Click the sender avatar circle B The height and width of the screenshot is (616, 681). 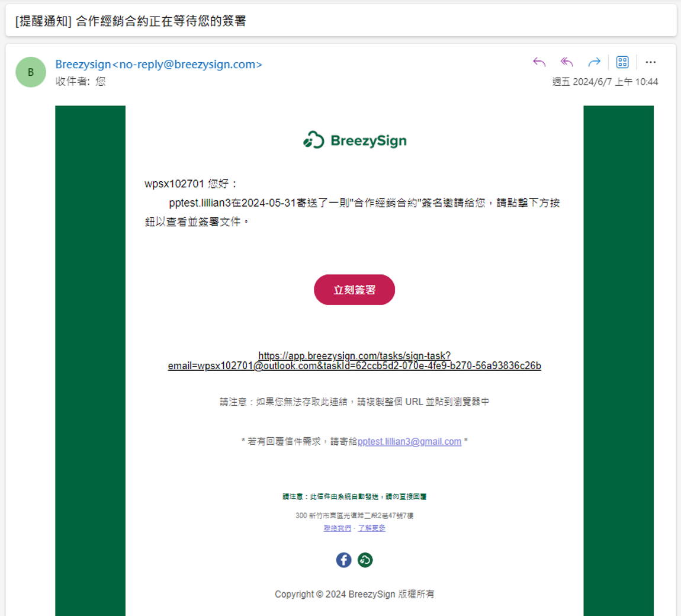point(31,72)
